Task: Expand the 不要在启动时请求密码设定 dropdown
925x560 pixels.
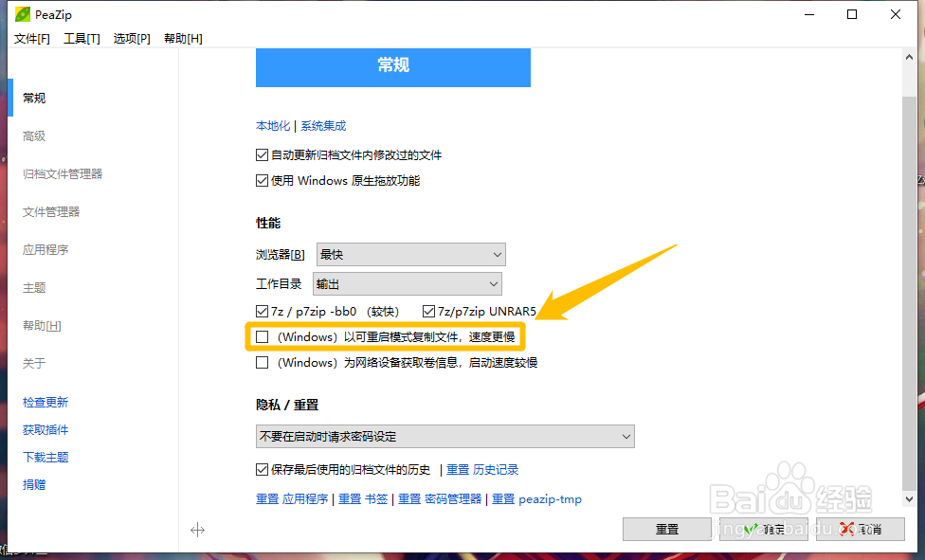Action: tap(445, 437)
